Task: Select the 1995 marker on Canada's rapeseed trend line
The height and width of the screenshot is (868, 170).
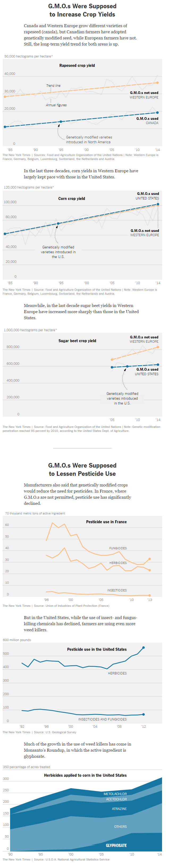Action: [x=61, y=122]
